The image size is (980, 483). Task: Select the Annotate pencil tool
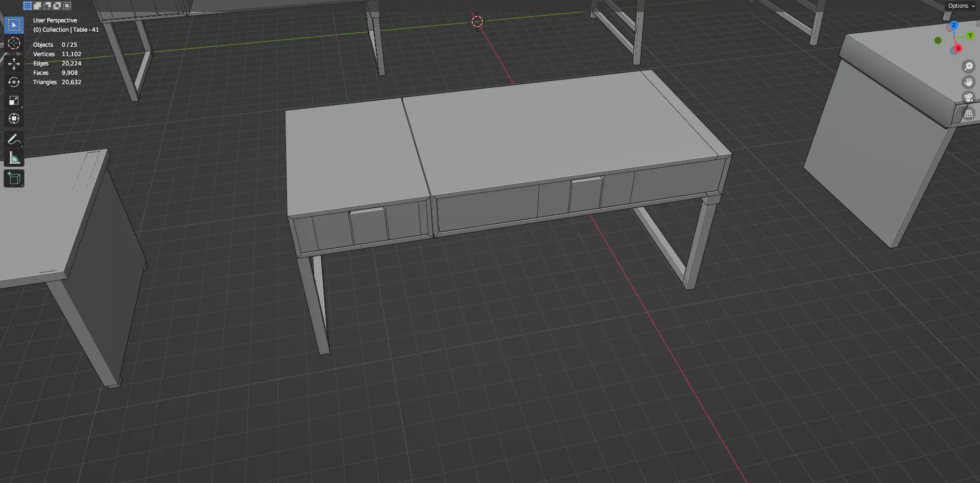pos(14,139)
